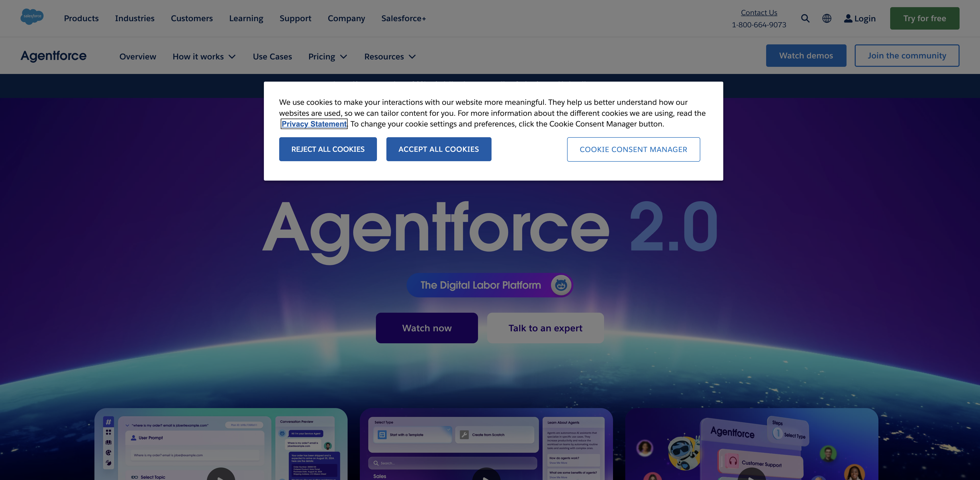Screen dimensions: 980x480
Task: Click the Agentforce logo in sub-navigation
Action: click(54, 56)
